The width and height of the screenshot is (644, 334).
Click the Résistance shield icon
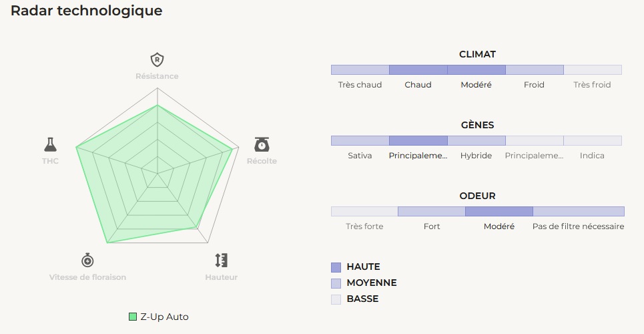coord(157,59)
